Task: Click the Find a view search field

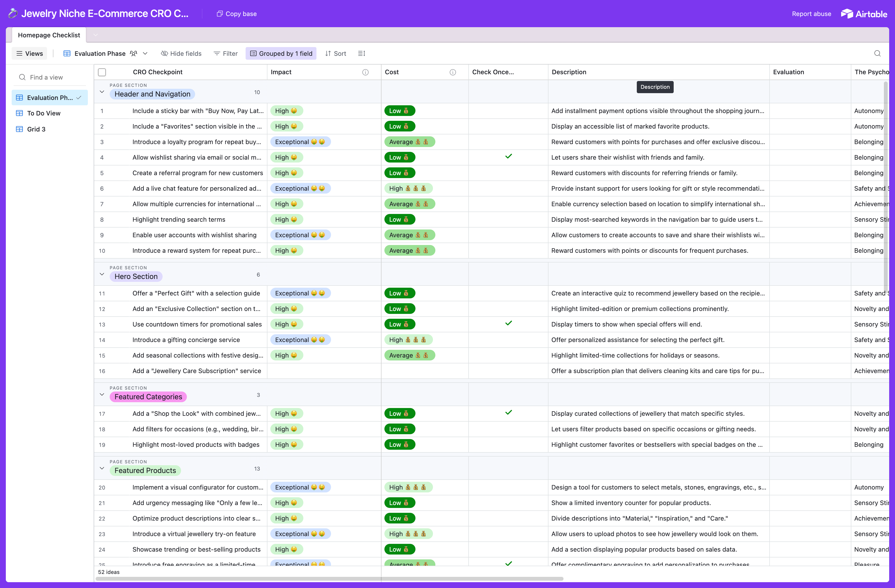Action: coord(50,77)
